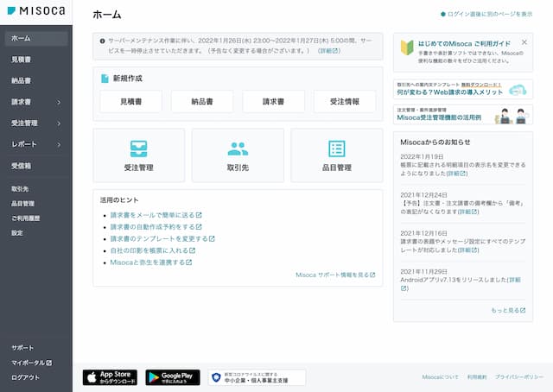The width and height of the screenshot is (553, 392).
Task: Open 納品書 in sidebar
Action: (21, 80)
